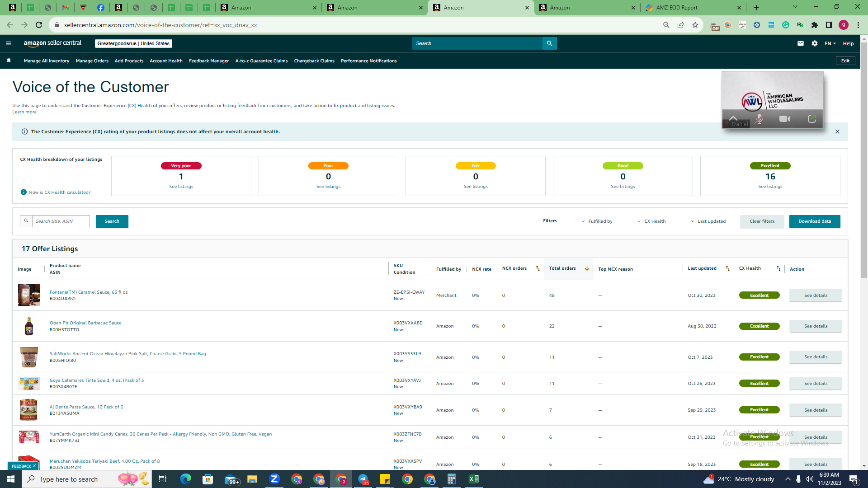Image resolution: width=868 pixels, height=488 pixels.
Task: Click the Amazon Seller Central logo
Action: pyautogui.click(x=52, y=43)
